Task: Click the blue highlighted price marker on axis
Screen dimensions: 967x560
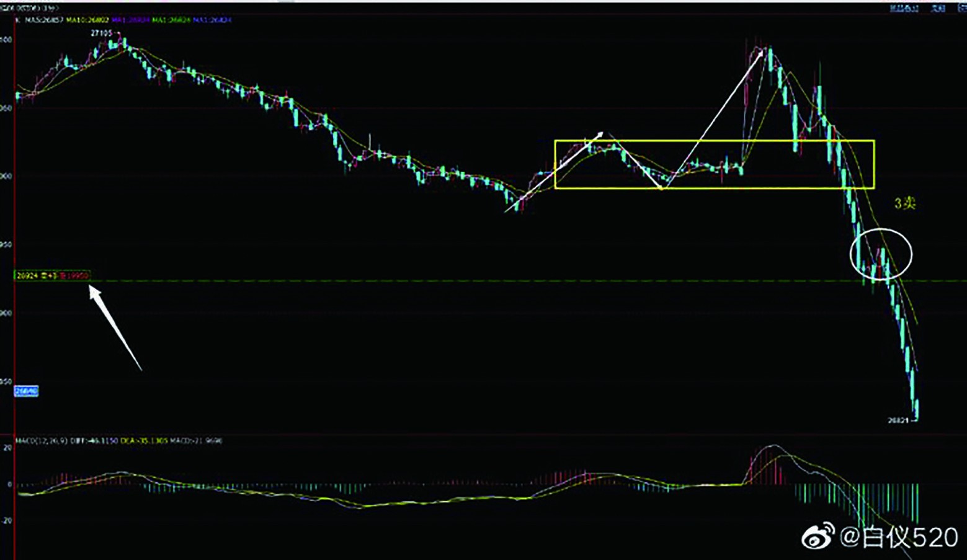Action: pyautogui.click(x=26, y=391)
